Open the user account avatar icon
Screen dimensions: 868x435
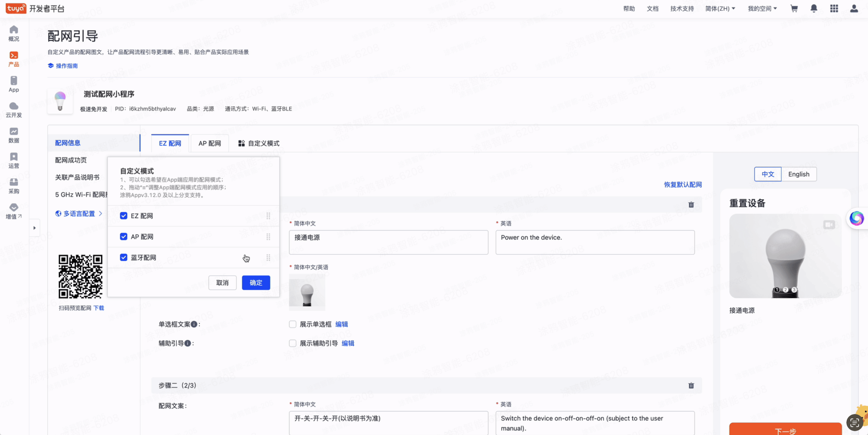click(x=854, y=9)
